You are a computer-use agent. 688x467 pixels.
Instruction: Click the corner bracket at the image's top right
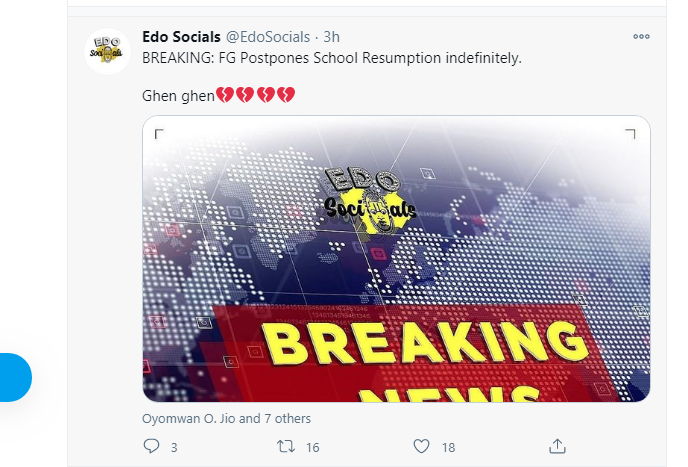coord(630,133)
